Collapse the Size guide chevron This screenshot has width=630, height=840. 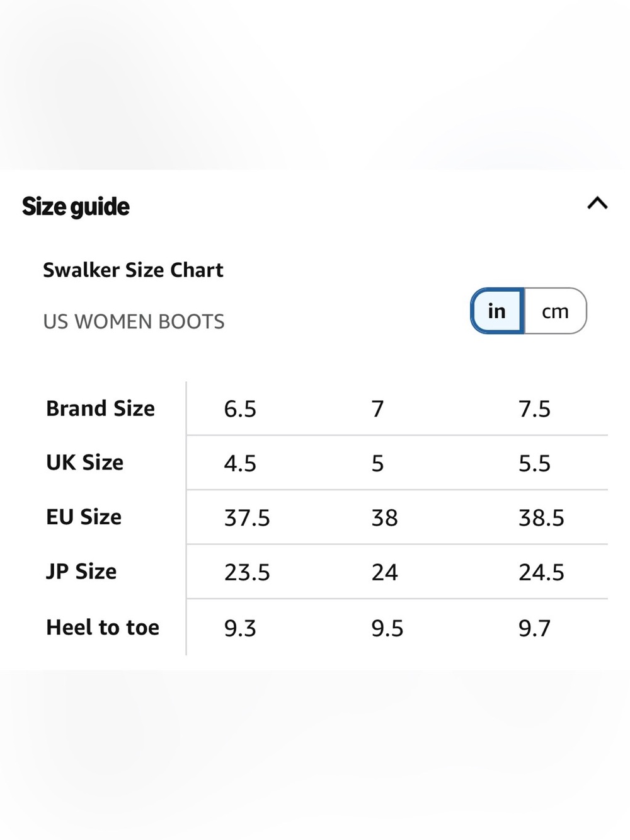597,203
